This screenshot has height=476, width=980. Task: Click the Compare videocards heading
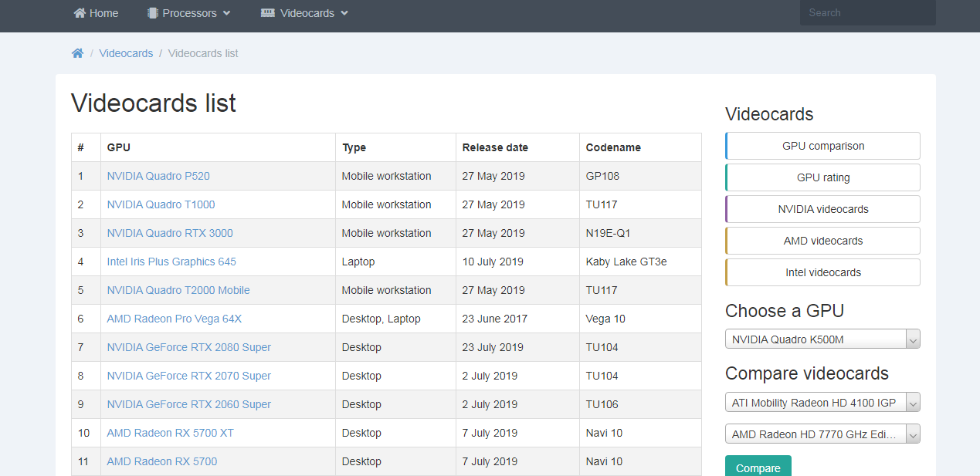(807, 373)
